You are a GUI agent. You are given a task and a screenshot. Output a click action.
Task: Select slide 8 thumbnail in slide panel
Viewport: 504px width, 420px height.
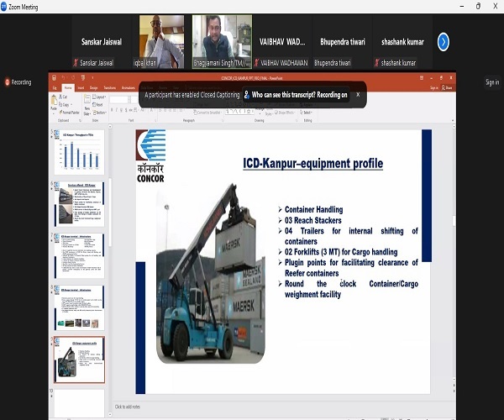tap(79, 307)
